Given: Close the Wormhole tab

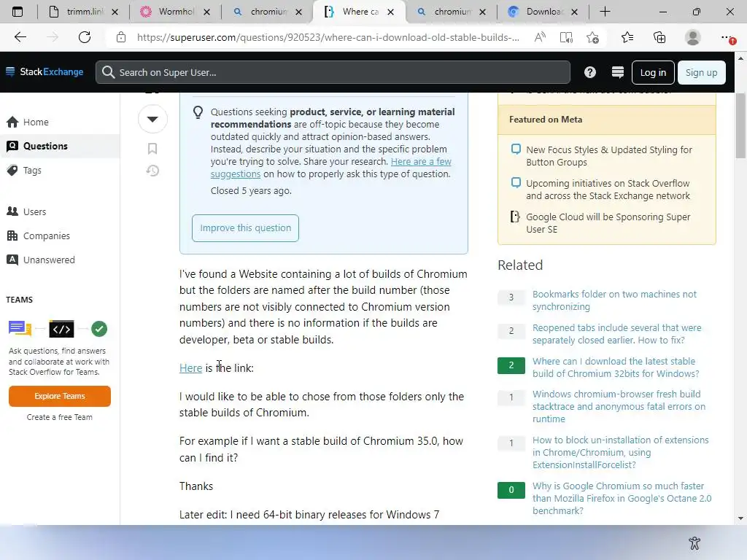Looking at the screenshot, I should [206, 12].
